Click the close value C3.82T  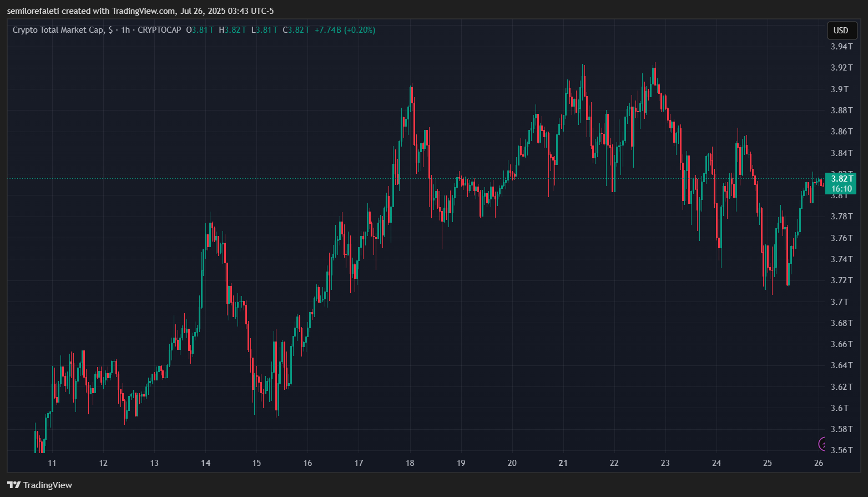coord(296,30)
